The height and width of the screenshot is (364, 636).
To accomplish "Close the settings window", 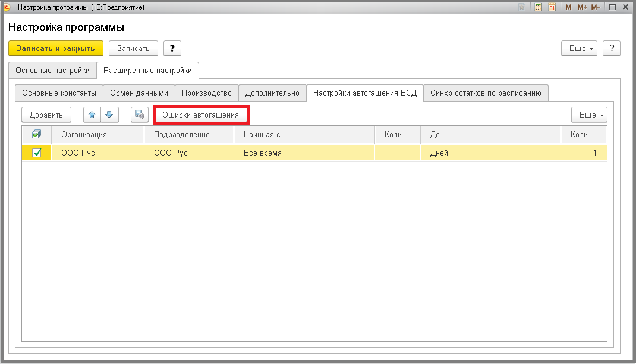I will (625, 7).
